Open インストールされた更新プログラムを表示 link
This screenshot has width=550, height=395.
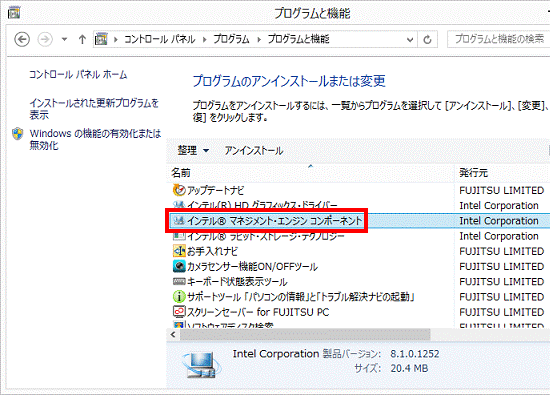(x=94, y=109)
